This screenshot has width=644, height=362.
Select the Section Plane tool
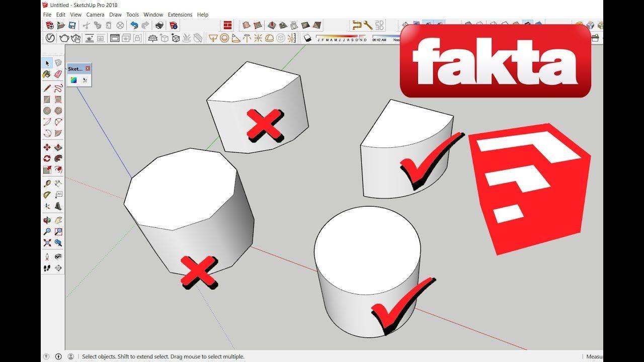[58, 268]
